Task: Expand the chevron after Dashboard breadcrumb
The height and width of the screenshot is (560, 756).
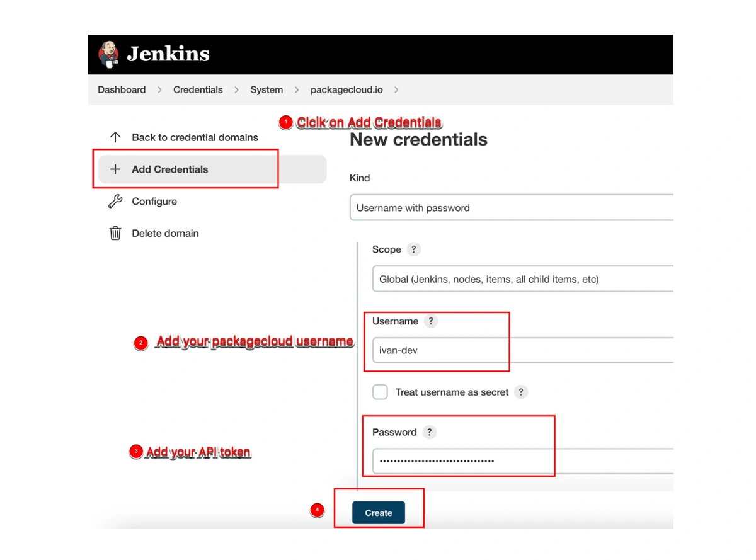Action: pos(159,90)
